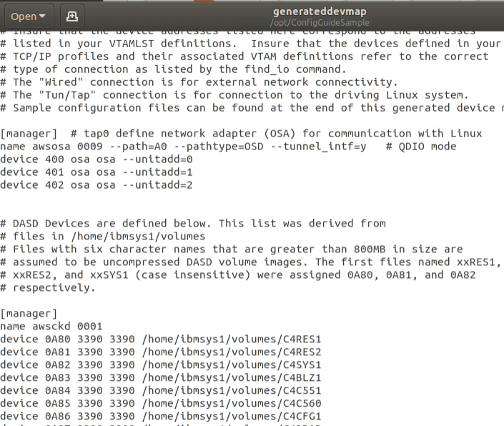The height and width of the screenshot is (426, 504).
Task: Click the C4RES2 volume path
Action: [232, 352]
